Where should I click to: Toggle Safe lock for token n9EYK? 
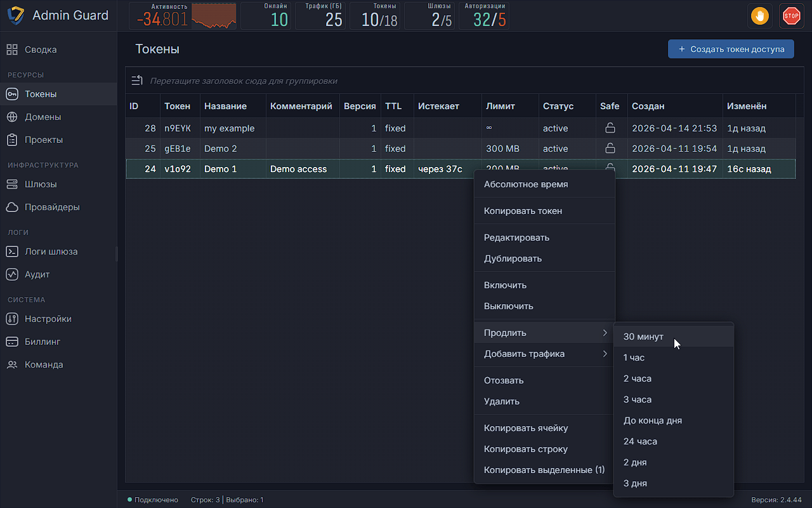[610, 128]
